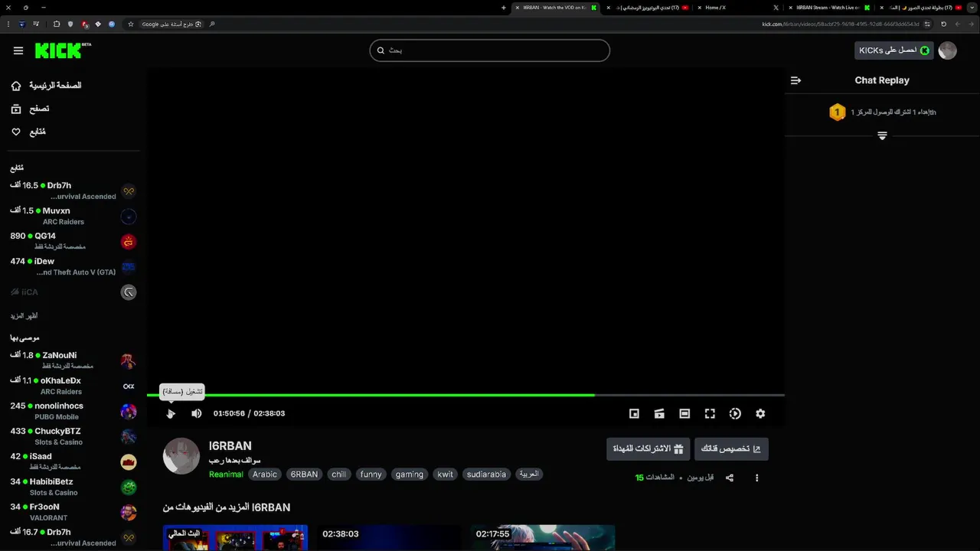980x551 pixels.
Task: Open the Reanimal category link
Action: point(226,474)
